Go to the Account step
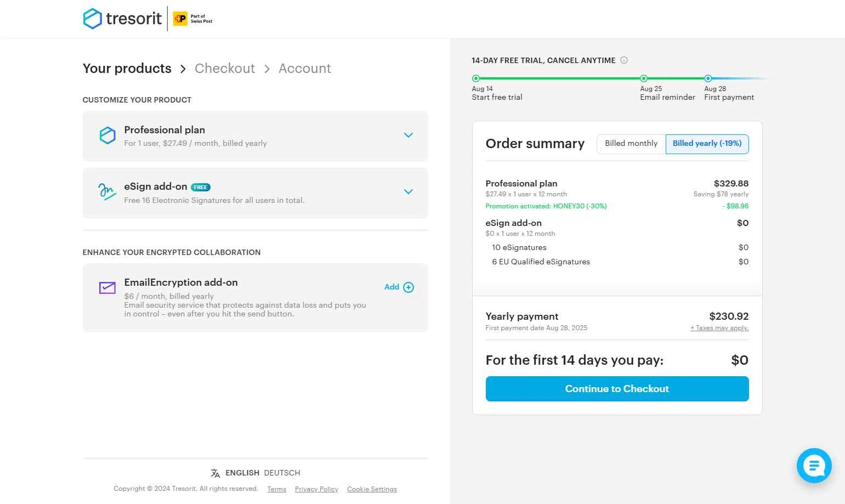The height and width of the screenshot is (504, 845). [305, 69]
